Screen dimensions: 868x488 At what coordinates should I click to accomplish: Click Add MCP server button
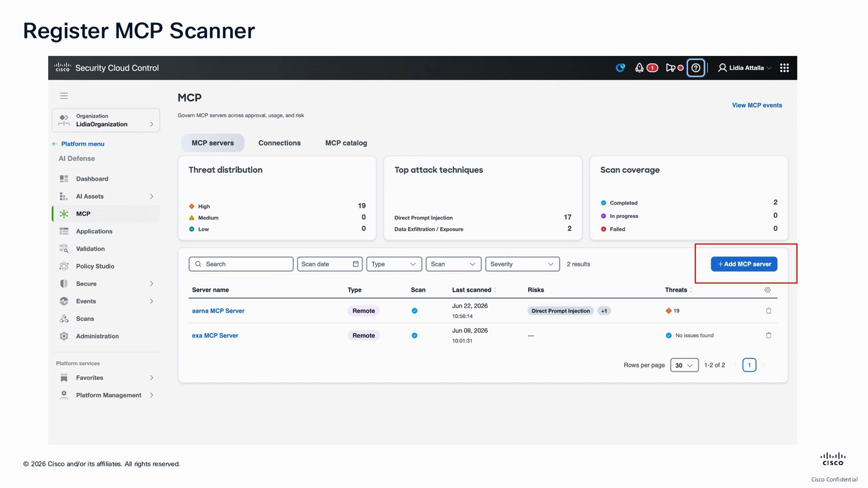click(x=744, y=264)
